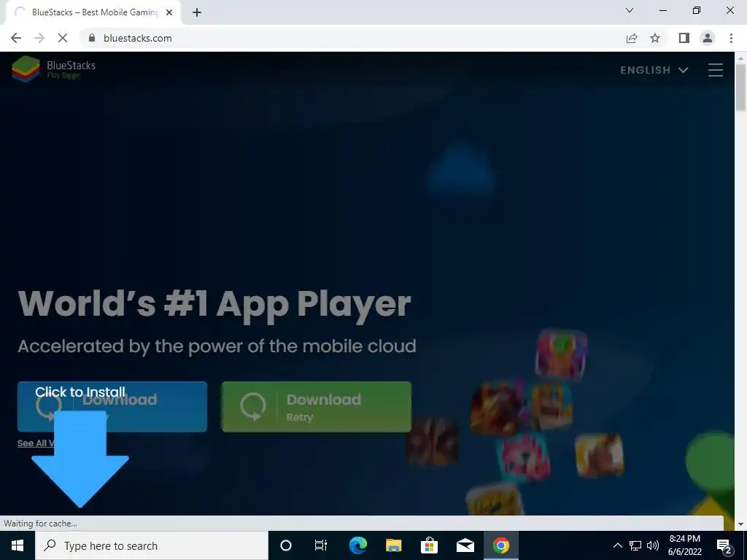This screenshot has width=747, height=560.
Task: Click the green Download Retry button
Action: tap(317, 407)
